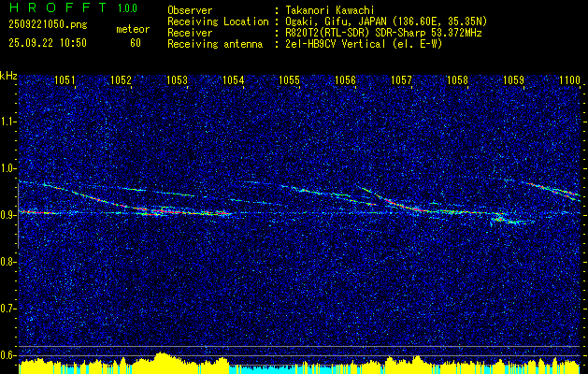Click the 0.7 kHz axis label
Image resolution: width=588 pixels, height=374 pixels.
[7, 309]
